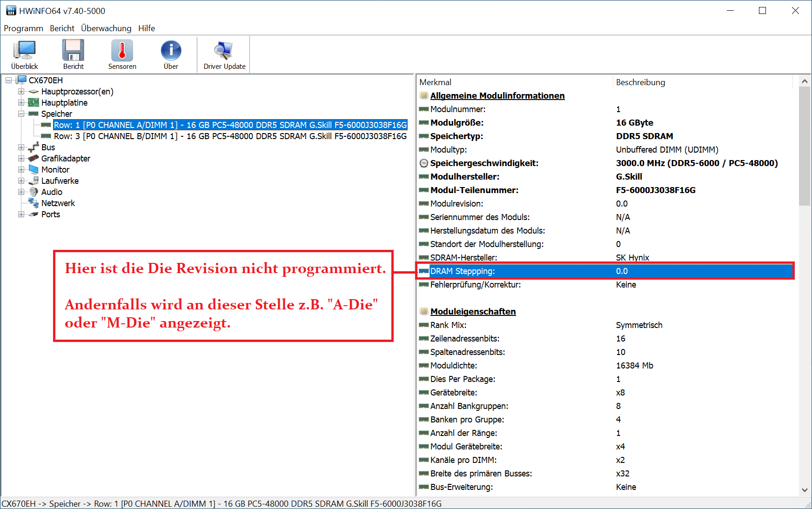Expand the Audio node
Viewport: 812px width, 509px height.
21,192
